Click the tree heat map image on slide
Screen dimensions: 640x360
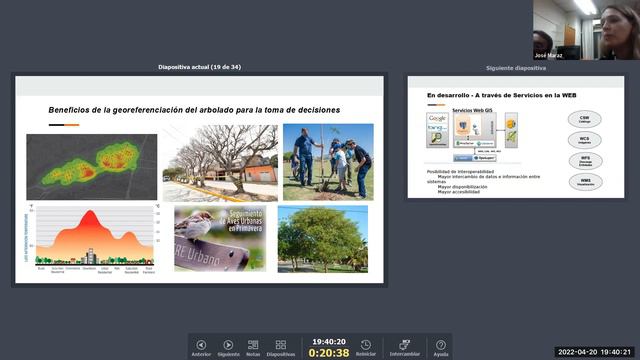click(92, 167)
